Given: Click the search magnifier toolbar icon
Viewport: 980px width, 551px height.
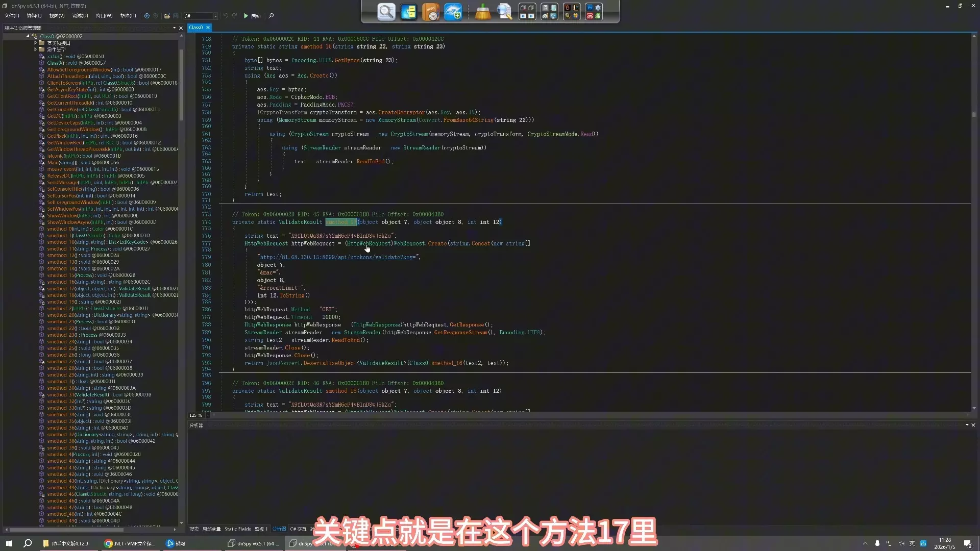Looking at the screenshot, I should point(271,16).
